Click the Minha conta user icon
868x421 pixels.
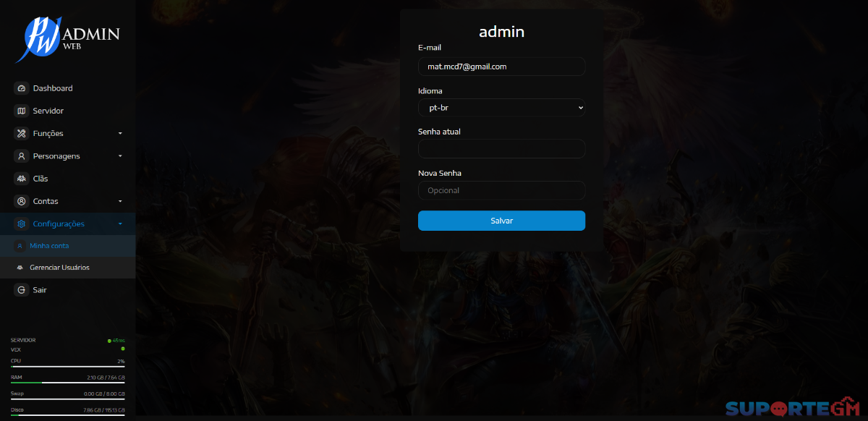(20, 246)
